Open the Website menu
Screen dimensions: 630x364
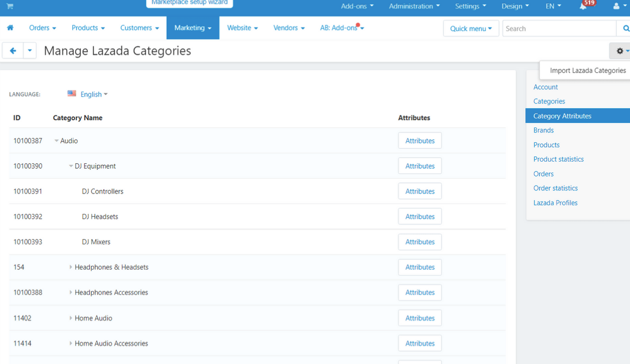coord(242,28)
